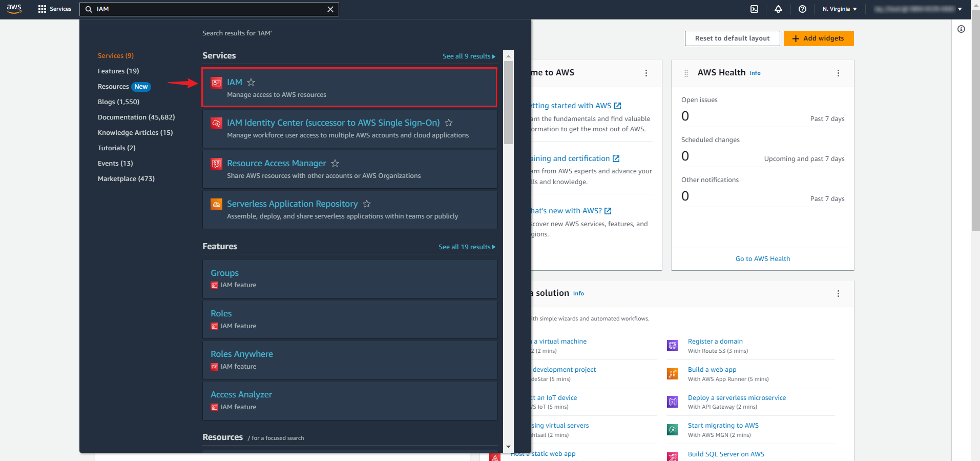This screenshot has height=461, width=980.
Task: Expand See all 9 results for Services
Action: (469, 56)
